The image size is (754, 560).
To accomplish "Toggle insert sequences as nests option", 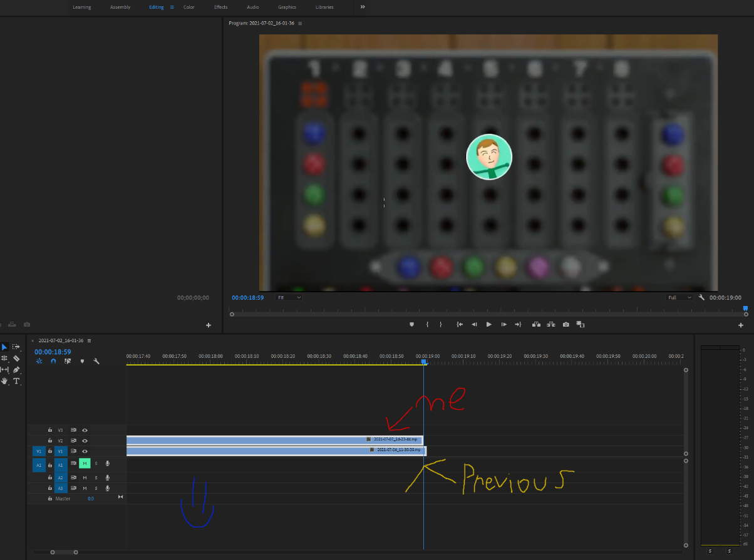I will pyautogui.click(x=39, y=361).
